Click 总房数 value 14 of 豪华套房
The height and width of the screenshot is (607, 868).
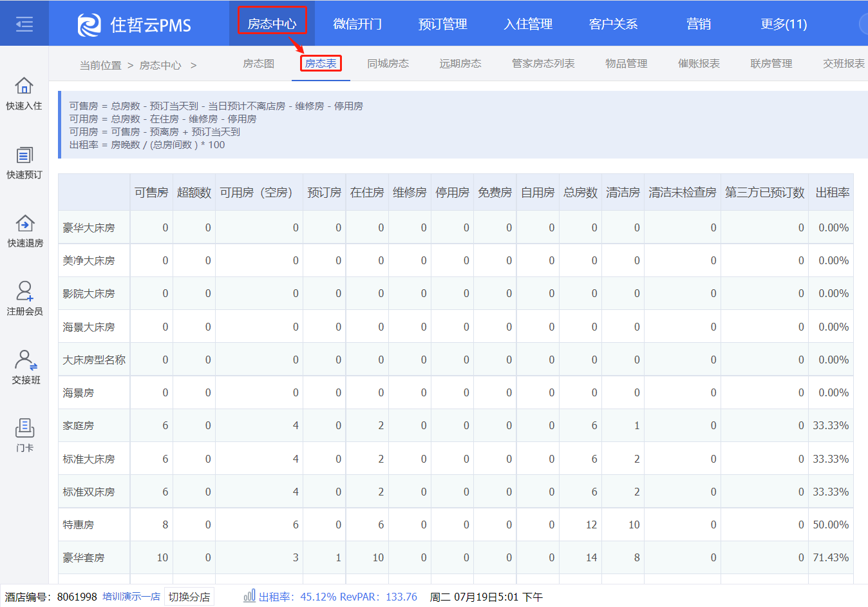click(592, 557)
